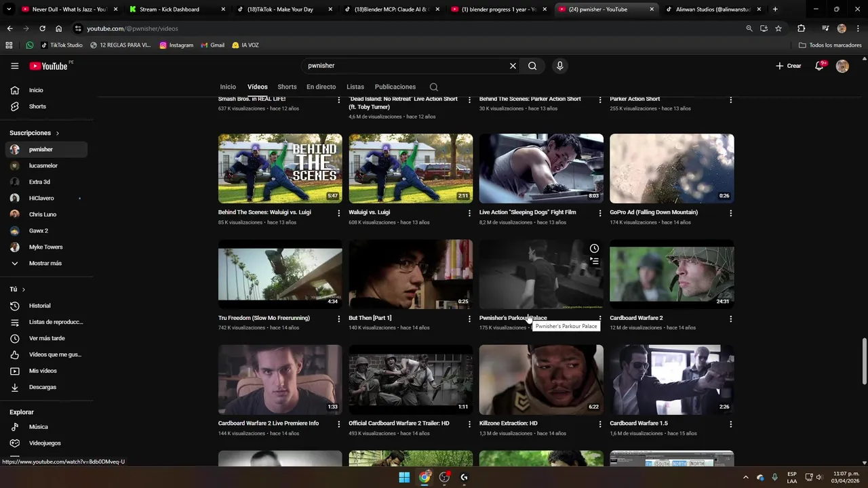This screenshot has width=868, height=488.
Task: Click Chrome icon in the taskbar
Action: [x=425, y=477]
